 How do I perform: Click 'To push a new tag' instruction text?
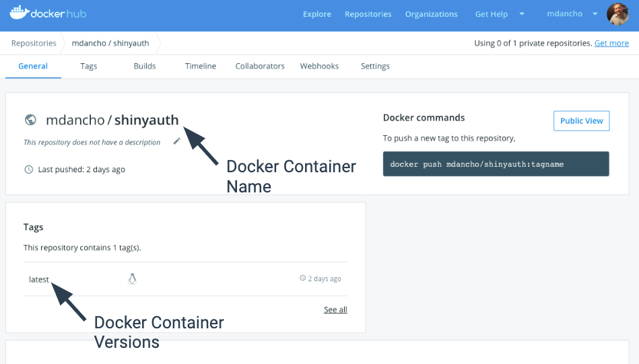point(449,139)
